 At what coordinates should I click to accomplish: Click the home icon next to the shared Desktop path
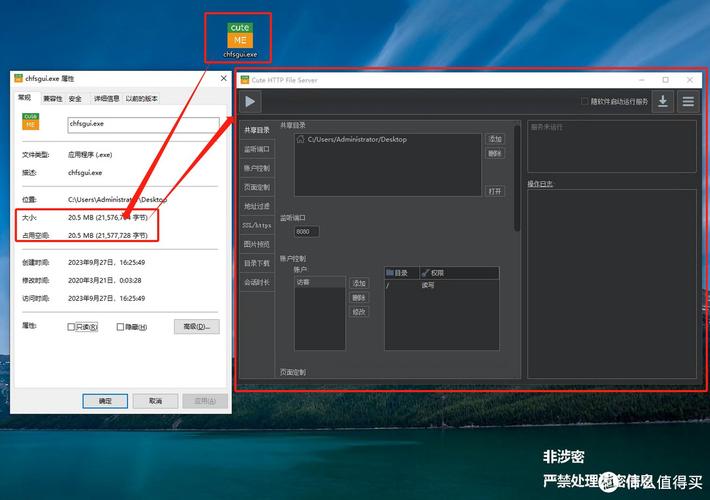[x=300, y=139]
